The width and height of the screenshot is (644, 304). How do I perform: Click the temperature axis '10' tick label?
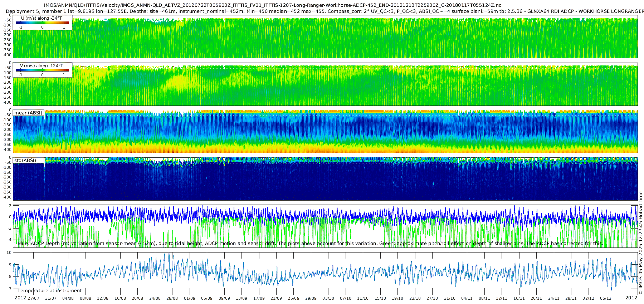click(x=9, y=253)
